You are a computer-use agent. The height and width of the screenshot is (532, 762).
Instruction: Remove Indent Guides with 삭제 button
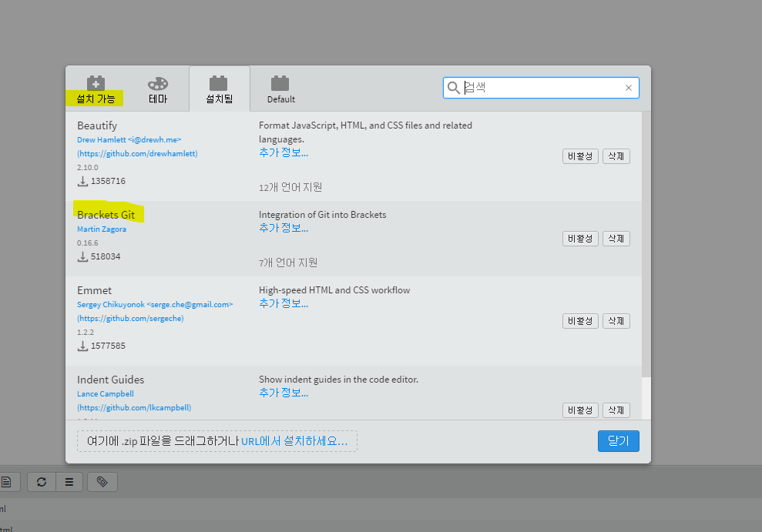(x=616, y=410)
